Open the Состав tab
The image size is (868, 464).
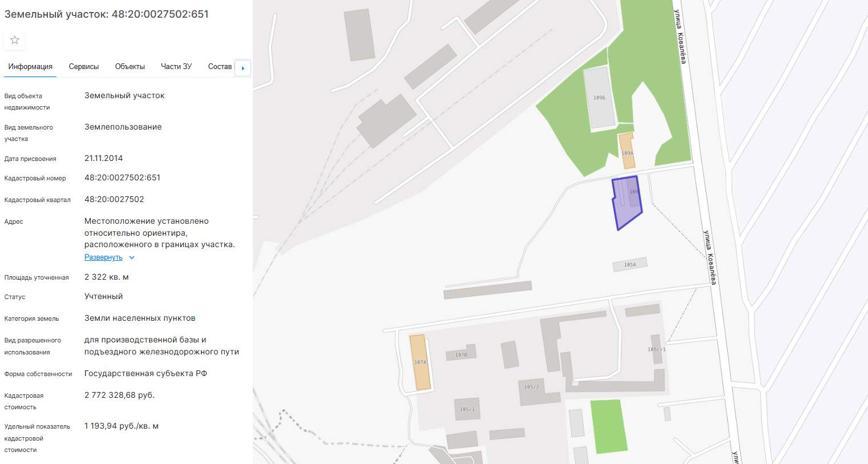tap(220, 67)
